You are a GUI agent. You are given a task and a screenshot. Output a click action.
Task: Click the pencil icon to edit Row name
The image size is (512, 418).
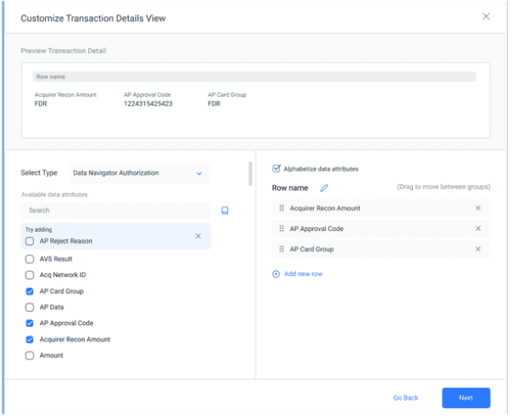click(324, 188)
